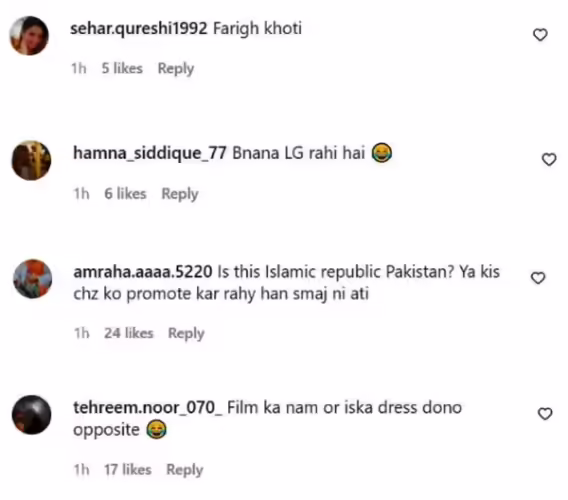Reply to the 'Farigh khoti' comment

tap(176, 68)
